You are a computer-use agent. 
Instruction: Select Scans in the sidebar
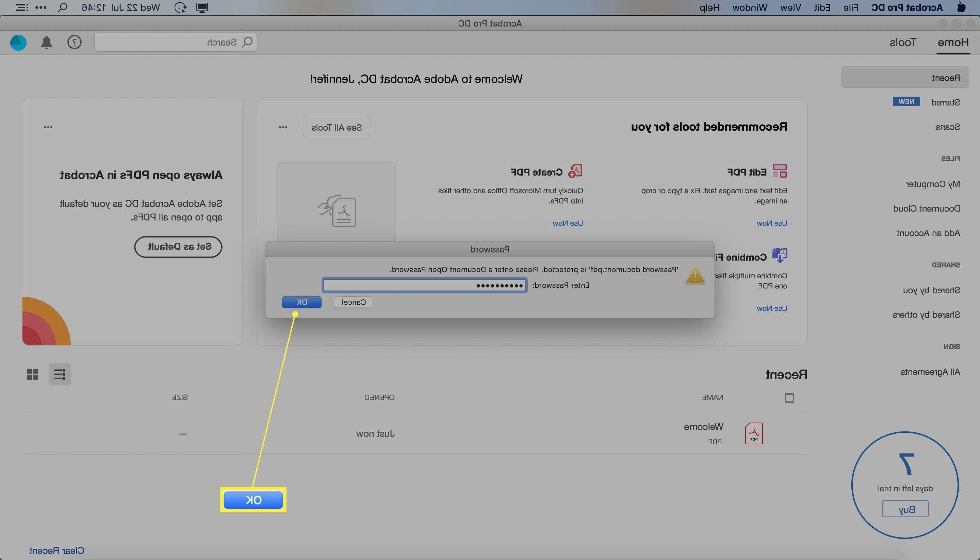(947, 127)
